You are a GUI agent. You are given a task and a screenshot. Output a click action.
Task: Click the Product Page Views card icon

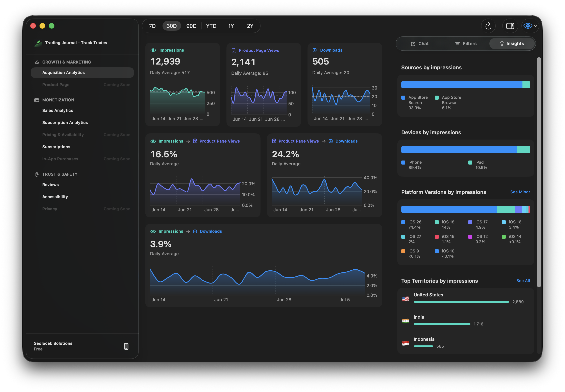click(x=234, y=50)
